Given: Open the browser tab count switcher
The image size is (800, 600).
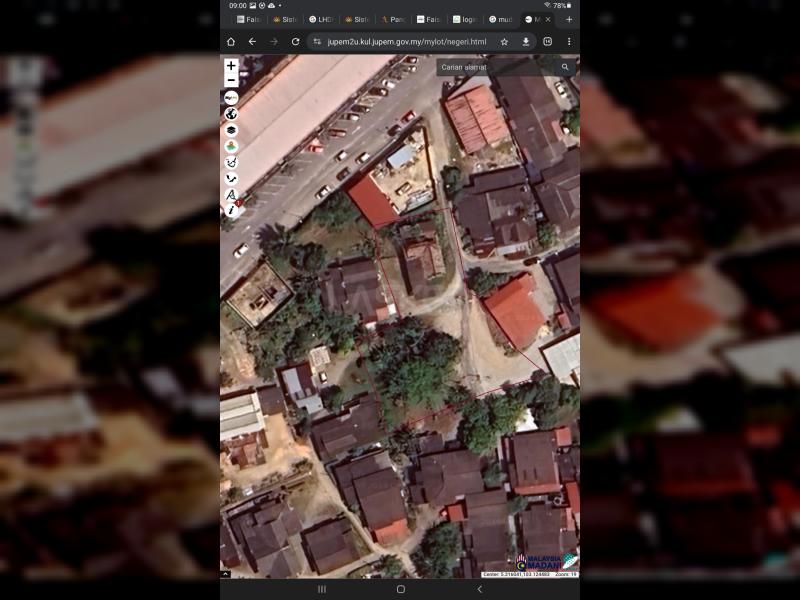Looking at the screenshot, I should [548, 42].
